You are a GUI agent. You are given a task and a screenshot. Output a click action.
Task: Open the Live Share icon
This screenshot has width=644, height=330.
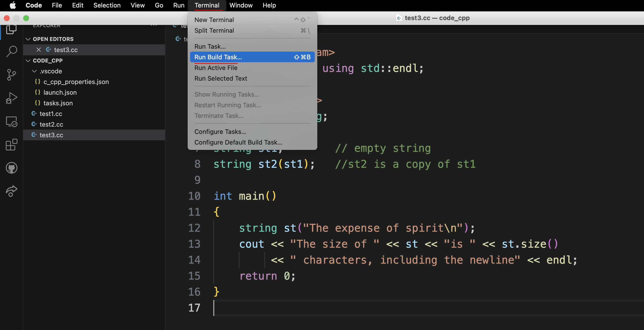point(11,191)
